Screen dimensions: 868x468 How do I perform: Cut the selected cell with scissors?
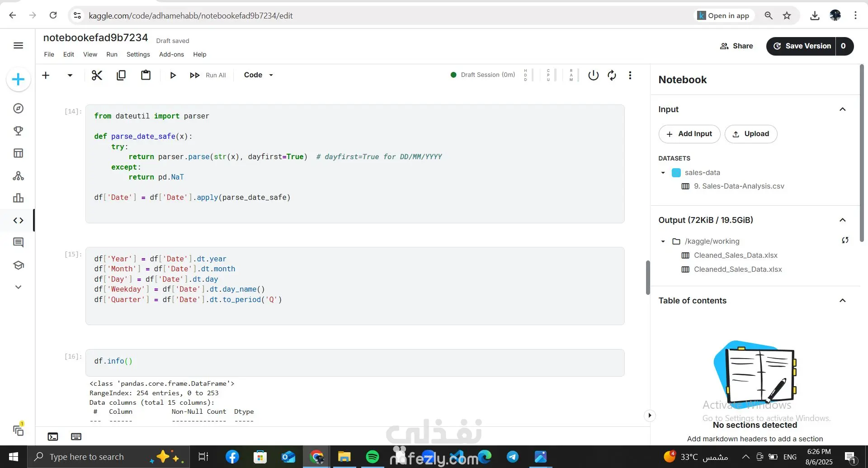(x=97, y=75)
